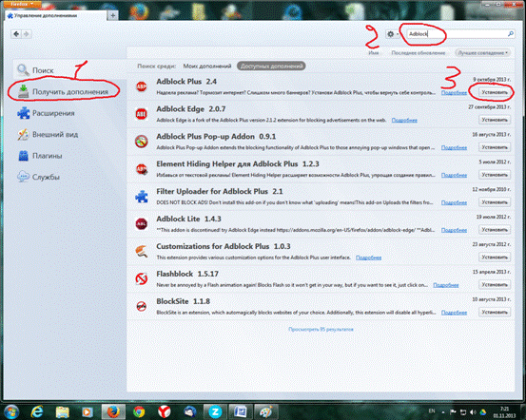Open the gear tools dropdown menu

pyautogui.click(x=392, y=34)
